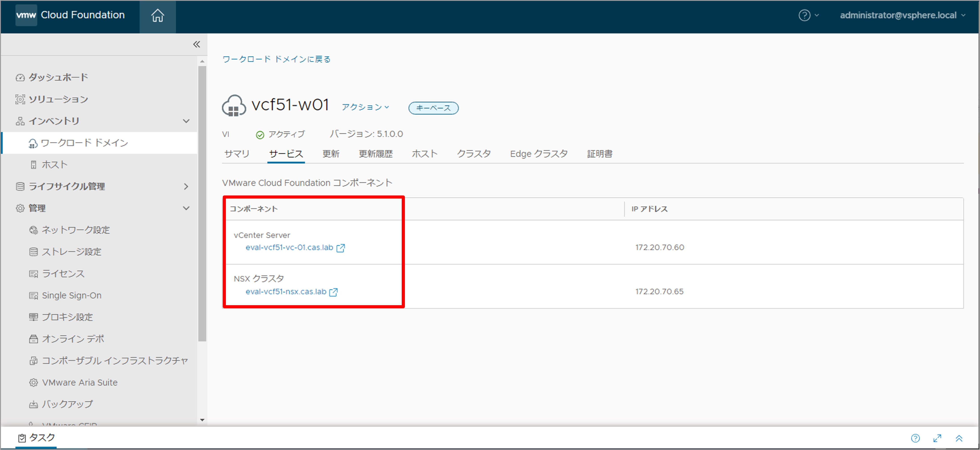Open vCenter link external icon

click(341, 248)
